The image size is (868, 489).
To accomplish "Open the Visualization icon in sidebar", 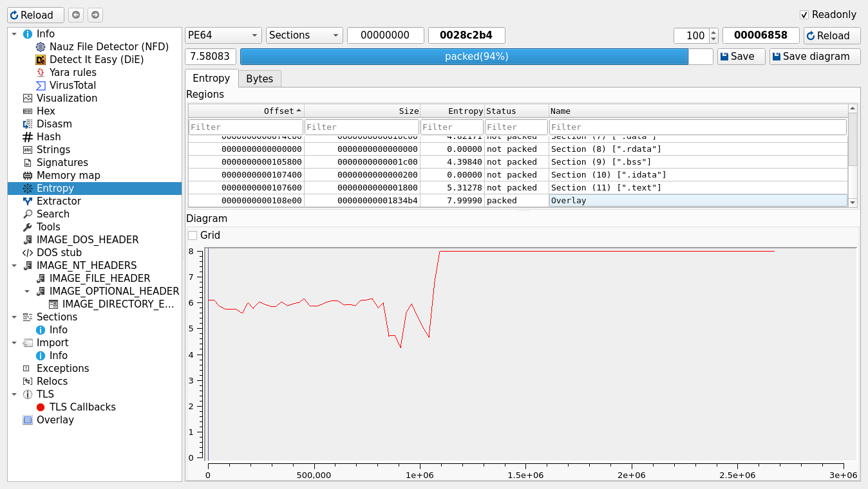I will [28, 98].
